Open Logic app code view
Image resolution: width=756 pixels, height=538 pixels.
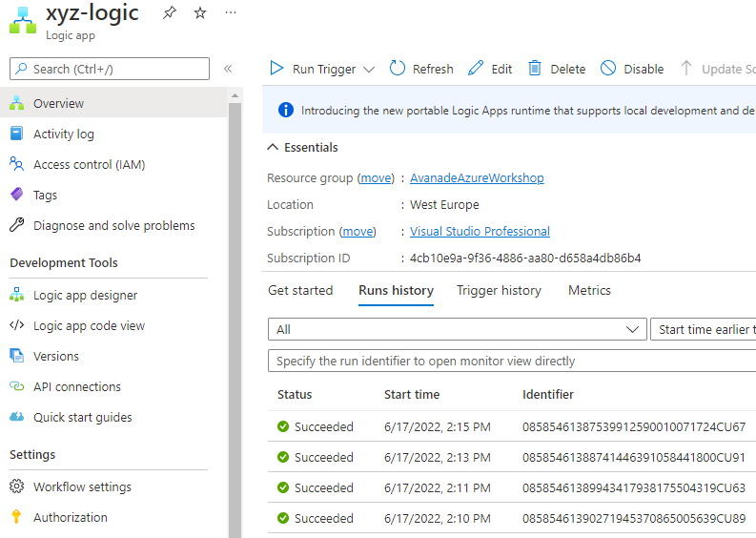pos(89,325)
